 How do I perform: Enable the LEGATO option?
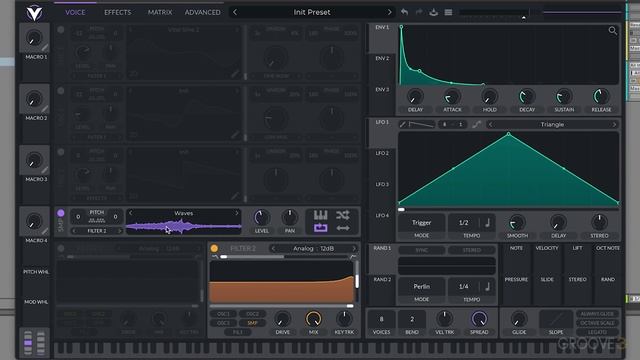coord(597,332)
